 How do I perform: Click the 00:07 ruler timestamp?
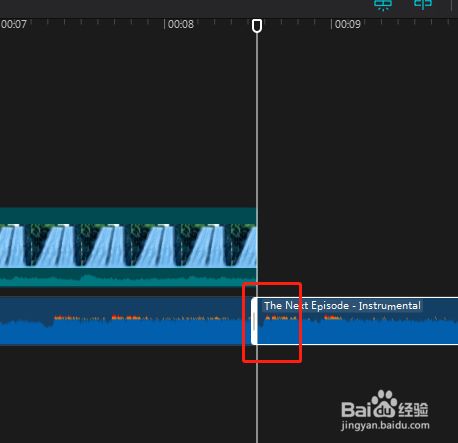[x=14, y=24]
